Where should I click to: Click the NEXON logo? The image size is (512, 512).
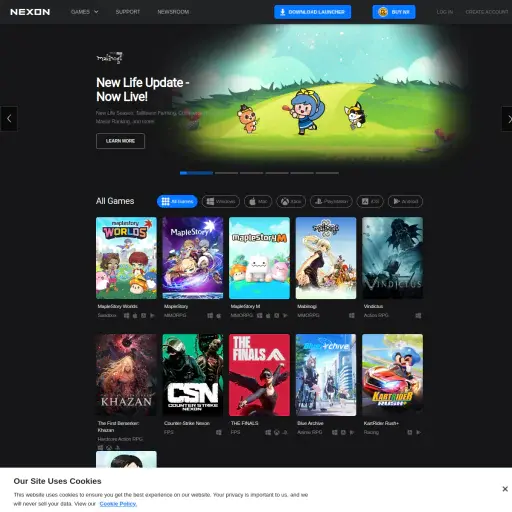30,12
